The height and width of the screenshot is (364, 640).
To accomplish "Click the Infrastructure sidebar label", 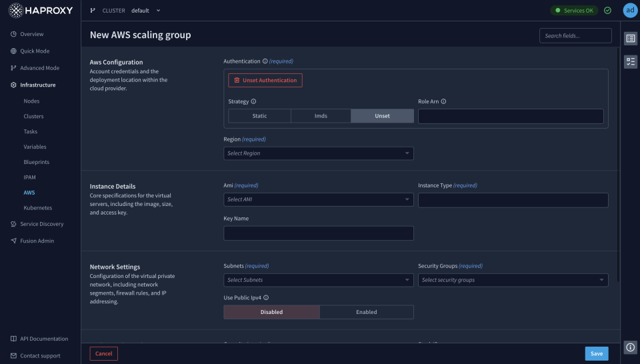I will click(x=38, y=85).
